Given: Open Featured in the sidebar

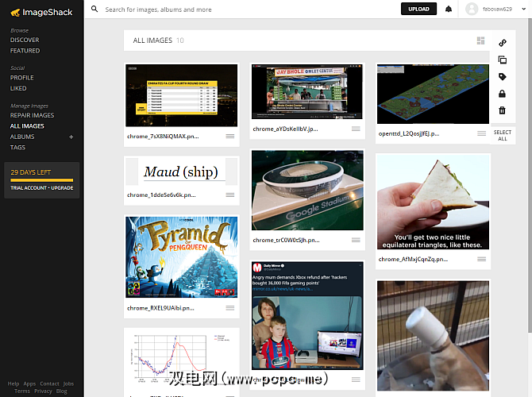Looking at the screenshot, I should coord(25,51).
